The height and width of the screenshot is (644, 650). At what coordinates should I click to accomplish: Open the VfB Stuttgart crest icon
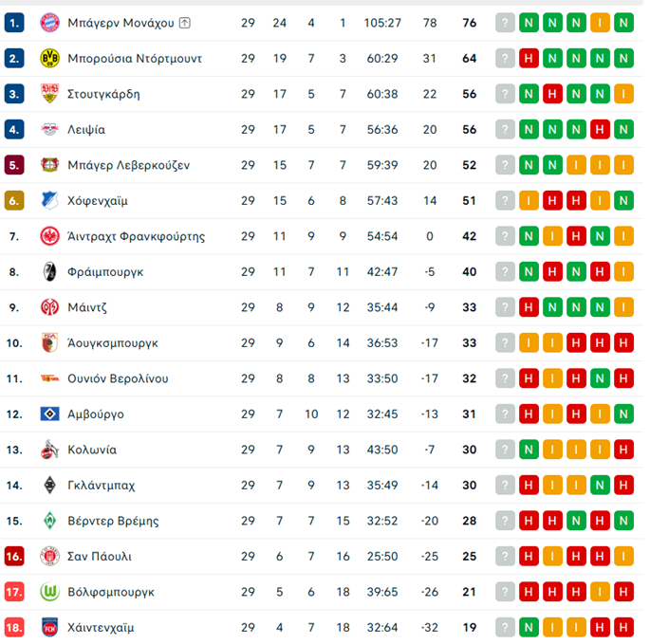[49, 94]
